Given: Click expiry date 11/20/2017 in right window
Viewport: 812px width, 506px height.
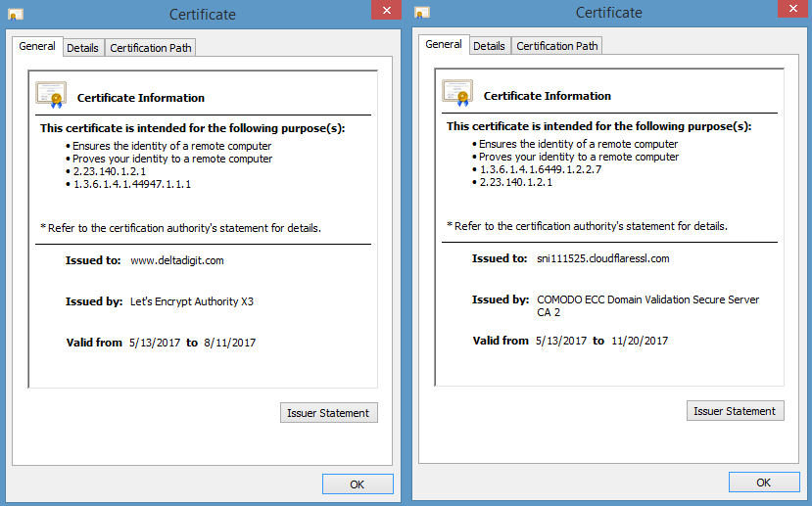Looking at the screenshot, I should 640,341.
